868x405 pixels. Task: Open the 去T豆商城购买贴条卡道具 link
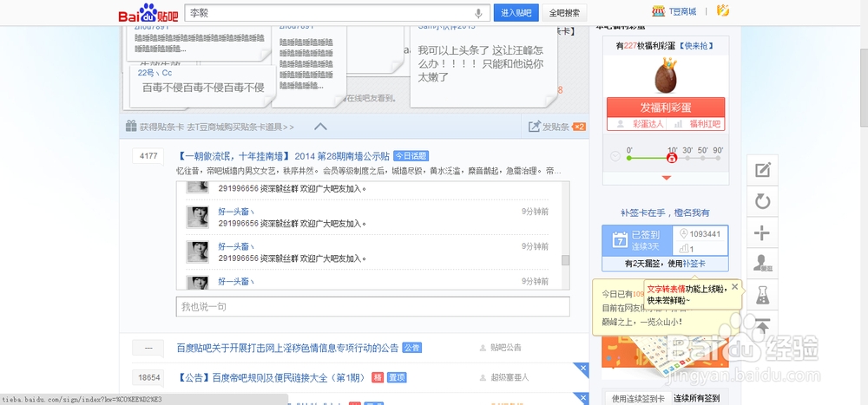(240, 127)
